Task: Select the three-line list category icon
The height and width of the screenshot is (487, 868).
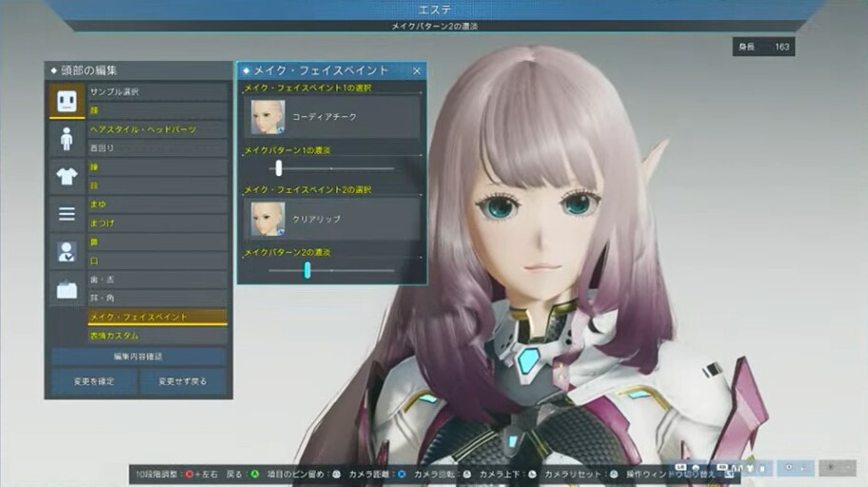Action: 67,214
